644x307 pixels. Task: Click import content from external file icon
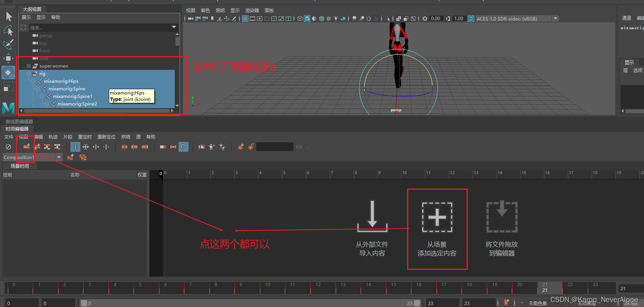(372, 216)
